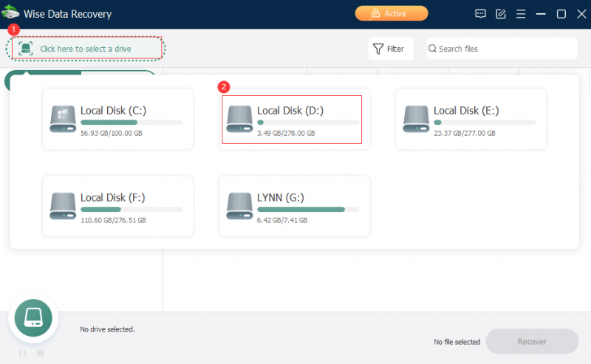Screen dimensions: 591x364
Task: Click the drive icon for LYNN (G:)
Action: tap(239, 206)
